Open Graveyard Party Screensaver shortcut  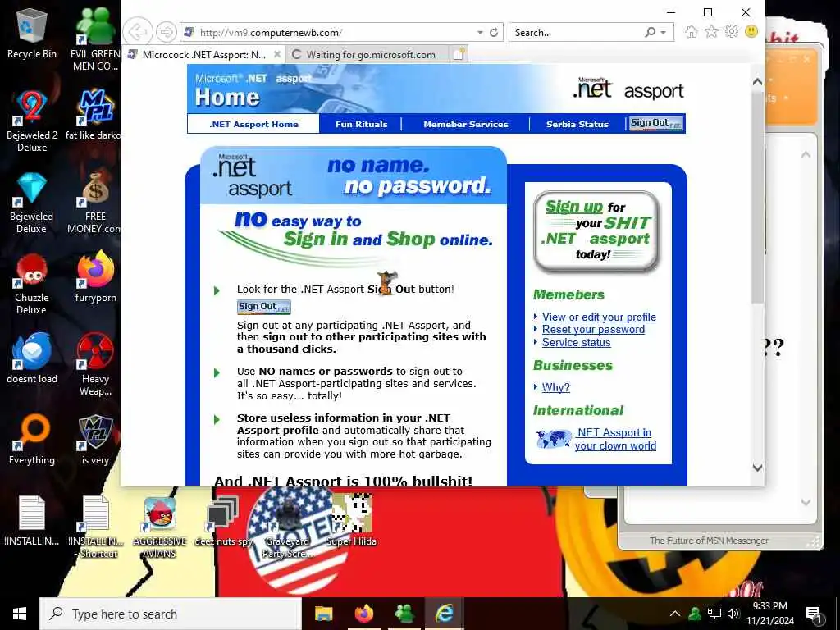click(287, 526)
